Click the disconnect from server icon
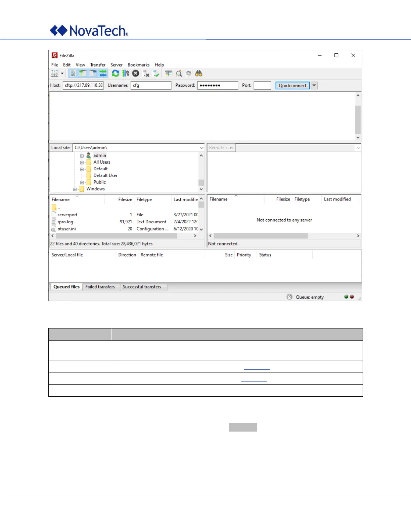 (x=146, y=74)
